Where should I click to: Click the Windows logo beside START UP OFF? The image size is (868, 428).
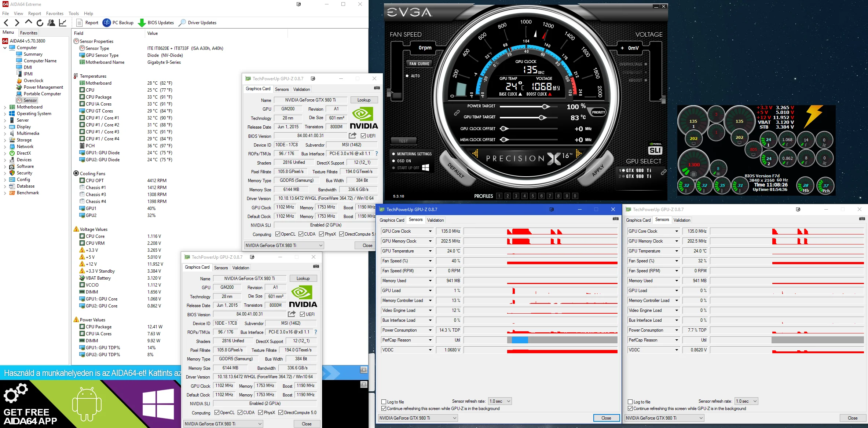pyautogui.click(x=425, y=167)
